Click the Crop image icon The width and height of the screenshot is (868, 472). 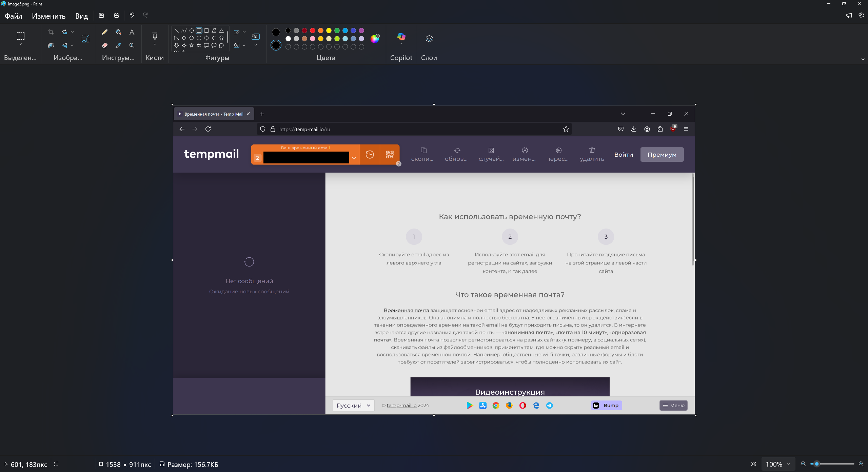click(51, 32)
